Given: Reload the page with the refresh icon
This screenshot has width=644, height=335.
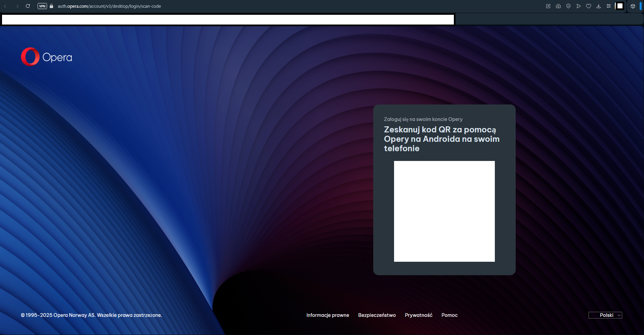Looking at the screenshot, I should (28, 6).
